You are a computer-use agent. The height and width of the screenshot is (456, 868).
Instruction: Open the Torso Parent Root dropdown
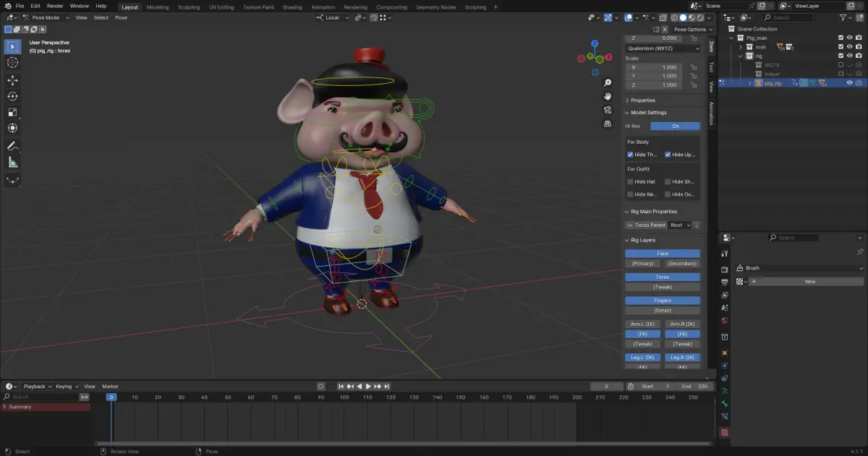pos(679,225)
